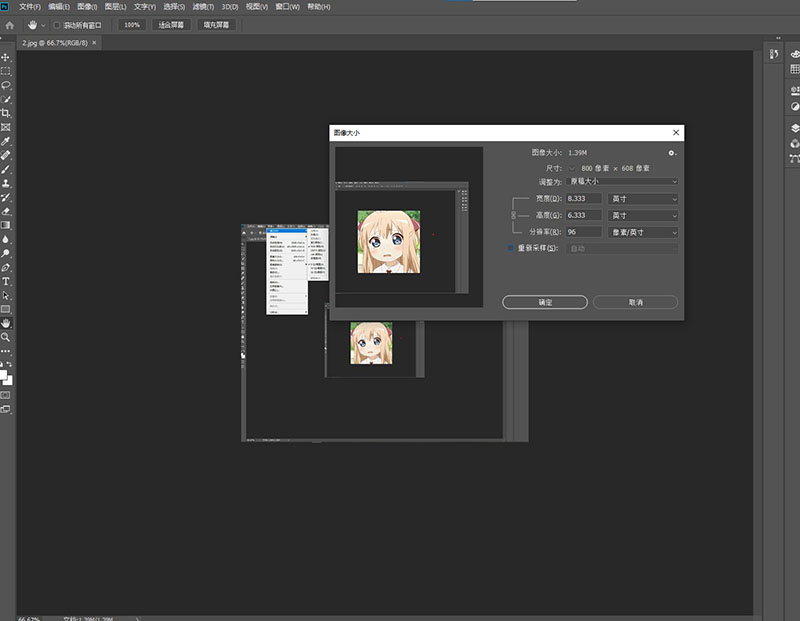Open the 调整为 preset dropdown

(x=622, y=182)
